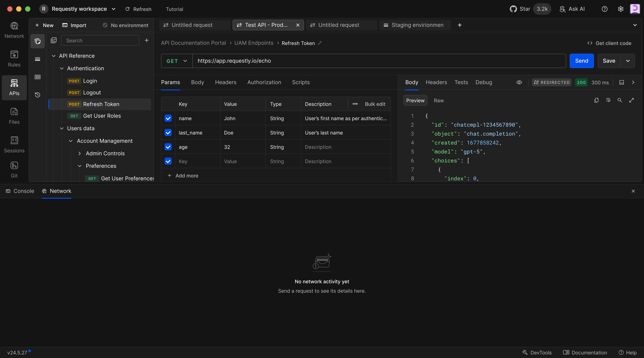Open the GET method dropdown
This screenshot has width=644, height=358.
click(177, 61)
